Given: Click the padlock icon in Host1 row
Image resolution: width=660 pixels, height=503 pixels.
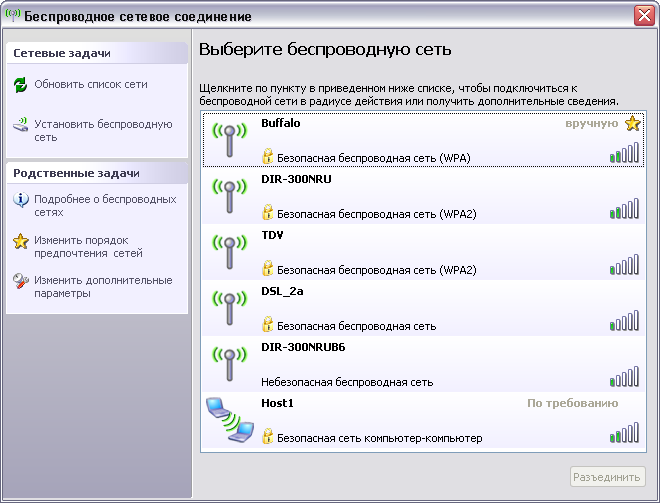Looking at the screenshot, I should (267, 436).
